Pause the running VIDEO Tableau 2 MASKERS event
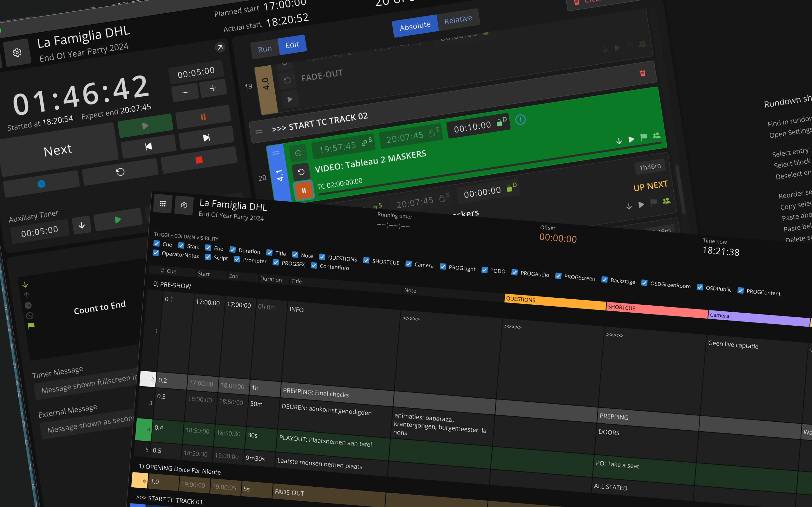The image size is (812, 507). 304,191
